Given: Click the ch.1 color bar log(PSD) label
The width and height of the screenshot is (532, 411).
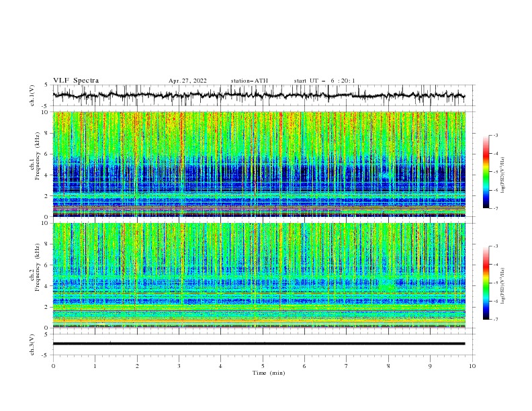Looking at the screenshot, I should tap(503, 175).
